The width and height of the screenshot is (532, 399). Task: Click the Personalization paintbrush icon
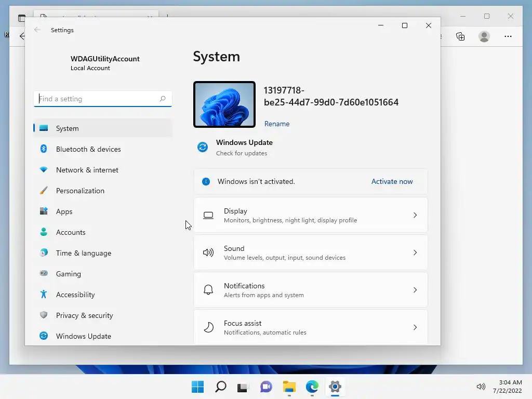click(44, 190)
